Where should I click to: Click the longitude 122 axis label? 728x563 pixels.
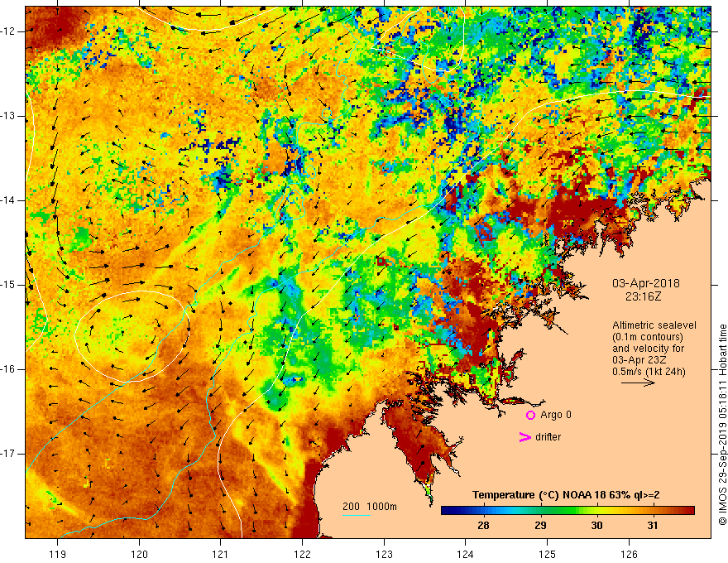point(302,554)
